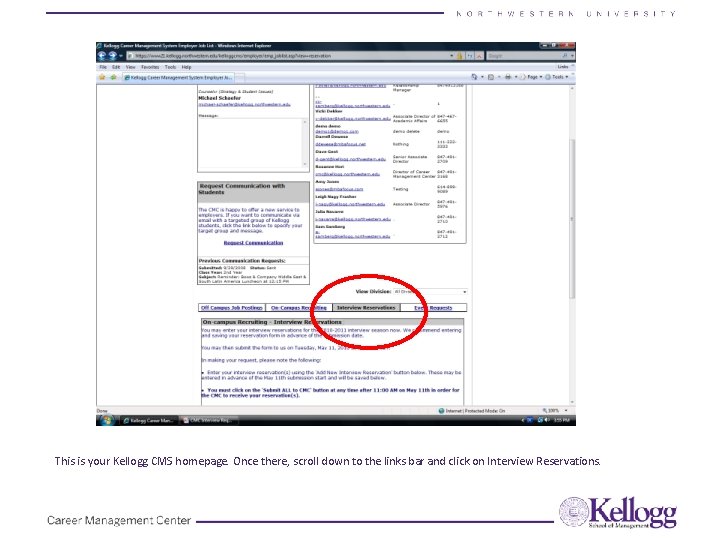Image resolution: width=720 pixels, height=540 pixels.
Task: Switch to Kellogg Career Man... taskbar button
Action: pyautogui.click(x=148, y=420)
